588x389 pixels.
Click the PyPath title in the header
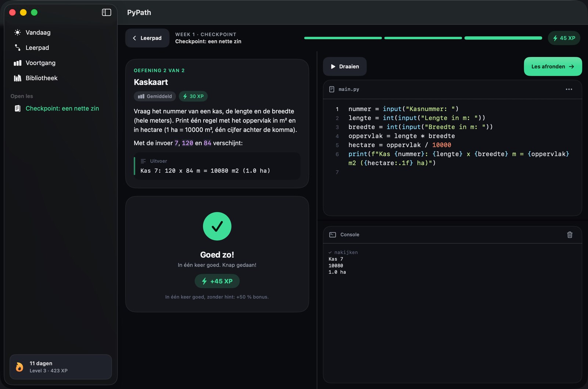(139, 13)
